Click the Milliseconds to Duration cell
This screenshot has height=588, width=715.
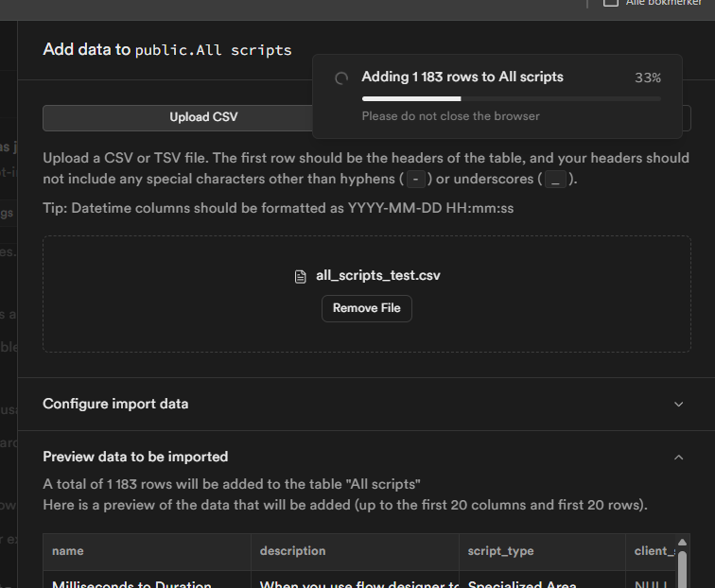tap(131, 583)
